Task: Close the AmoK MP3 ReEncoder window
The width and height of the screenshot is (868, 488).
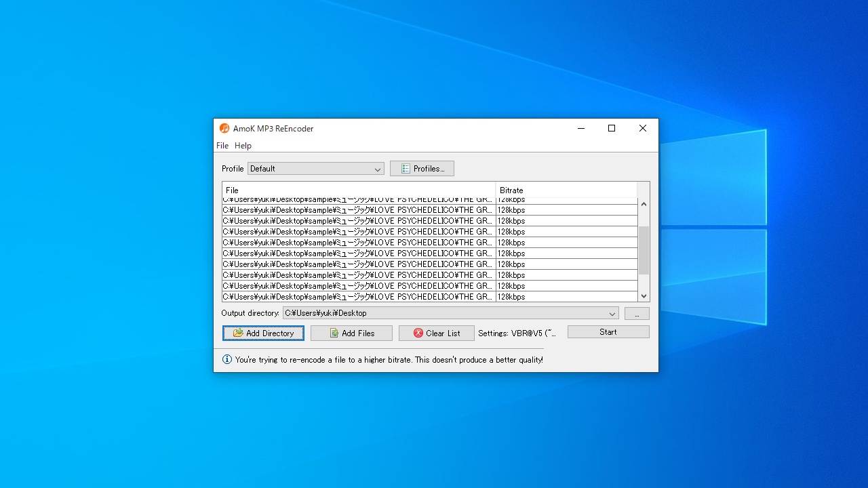Action: (x=643, y=128)
